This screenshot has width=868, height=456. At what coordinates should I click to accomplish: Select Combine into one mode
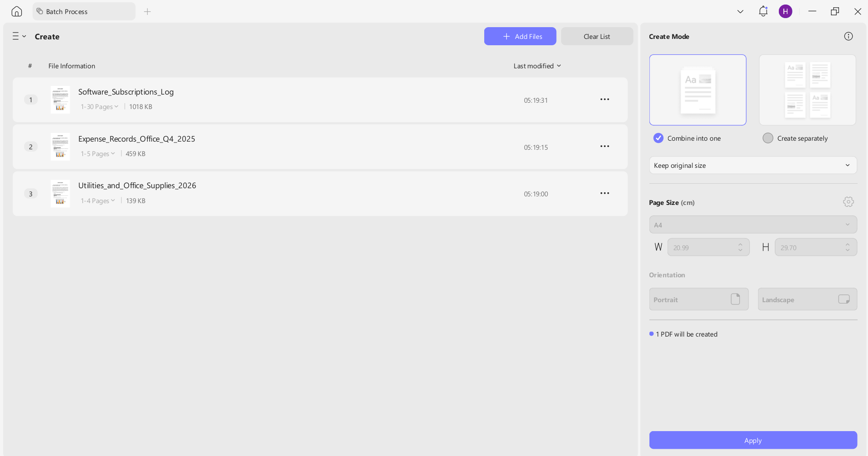[658, 138]
